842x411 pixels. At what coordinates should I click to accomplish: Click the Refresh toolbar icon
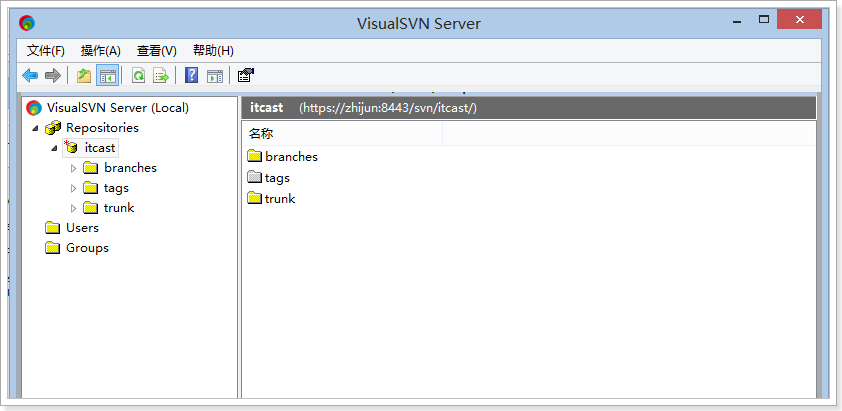139,75
